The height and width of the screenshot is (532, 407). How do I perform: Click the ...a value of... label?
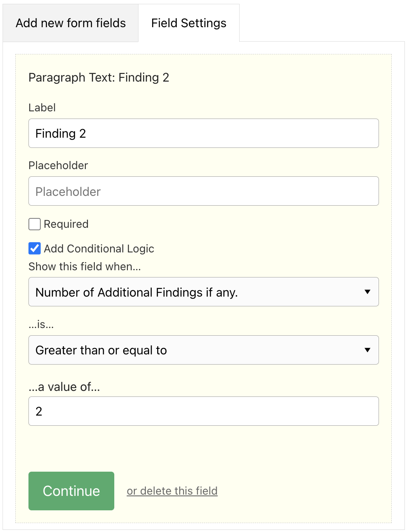[x=64, y=387]
